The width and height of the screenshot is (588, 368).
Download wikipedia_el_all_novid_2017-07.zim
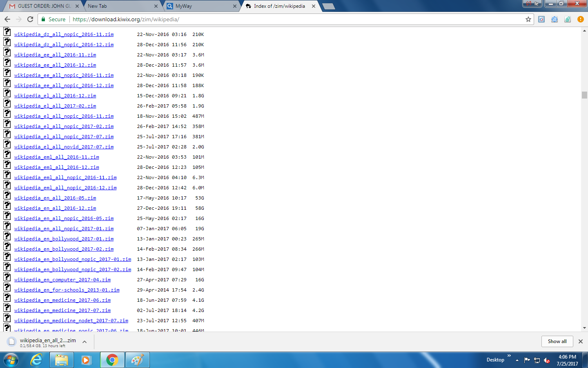click(64, 147)
